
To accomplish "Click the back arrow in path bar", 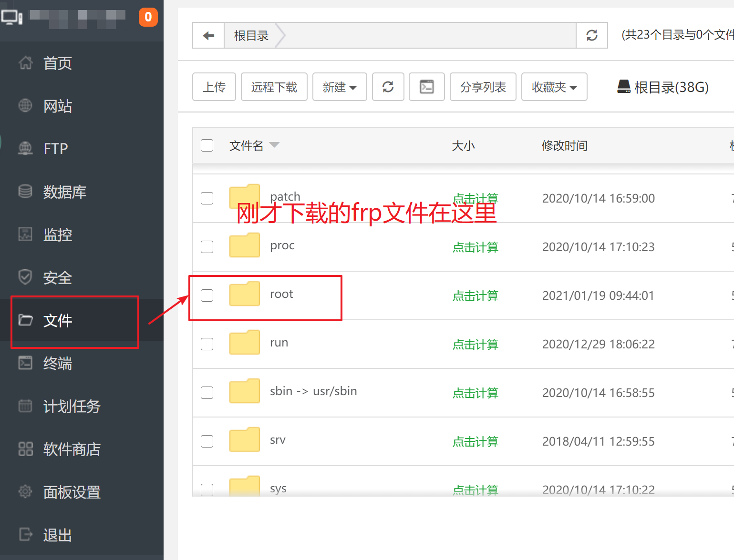I will [208, 35].
